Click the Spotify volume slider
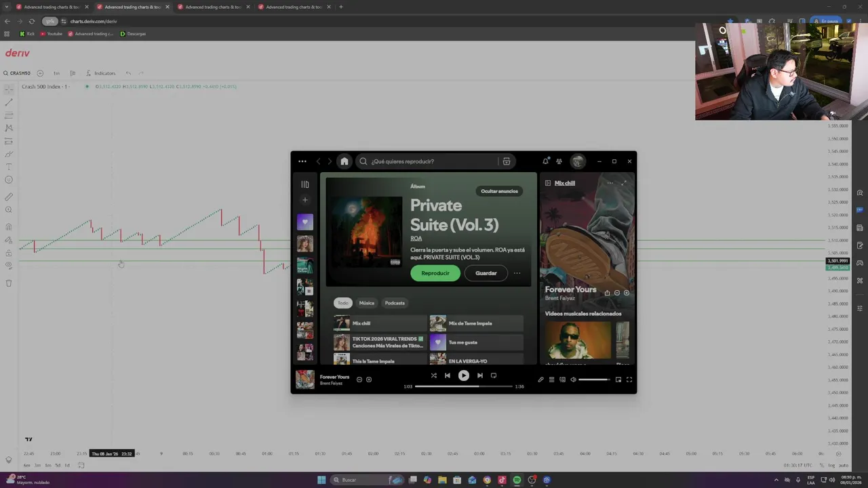The height and width of the screenshot is (488, 868). pyautogui.click(x=595, y=380)
